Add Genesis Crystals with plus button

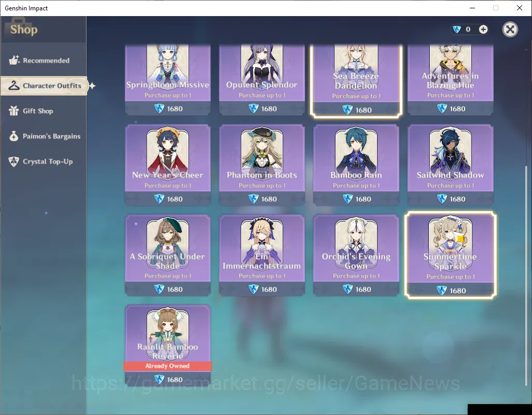click(x=483, y=30)
